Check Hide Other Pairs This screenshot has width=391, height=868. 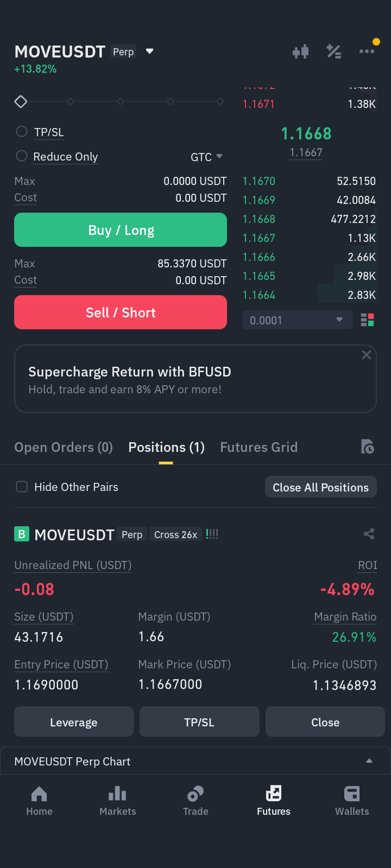point(22,487)
